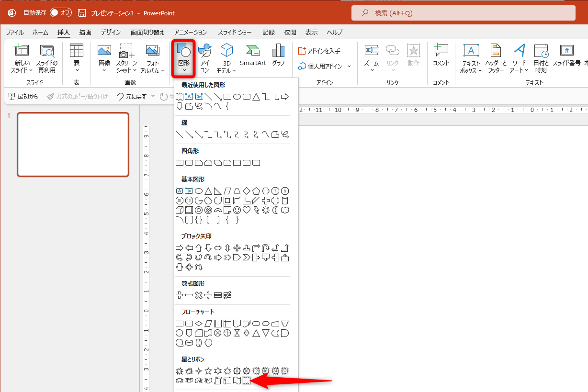Choose the Chevron shape in ブロック矢印
The image size is (588, 392).
coord(247,258)
